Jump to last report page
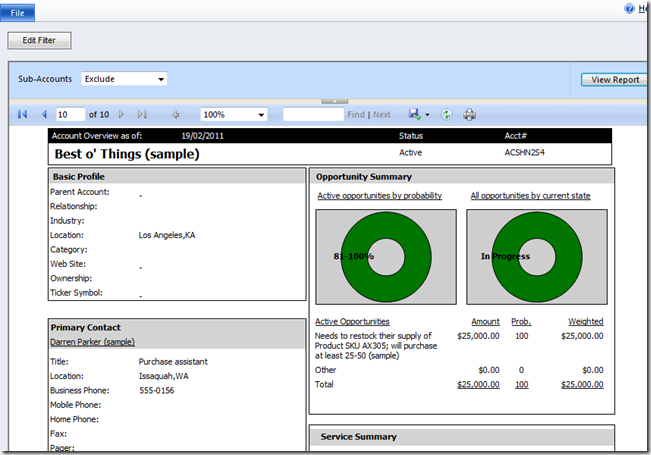The width and height of the screenshot is (651, 455). 142,115
